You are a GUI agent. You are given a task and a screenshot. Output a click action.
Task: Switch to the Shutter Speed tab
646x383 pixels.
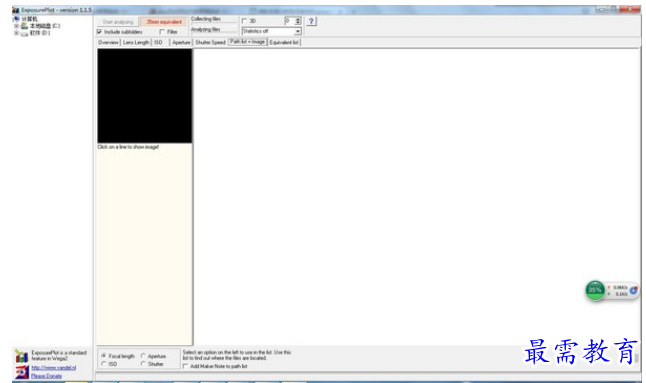tap(210, 42)
